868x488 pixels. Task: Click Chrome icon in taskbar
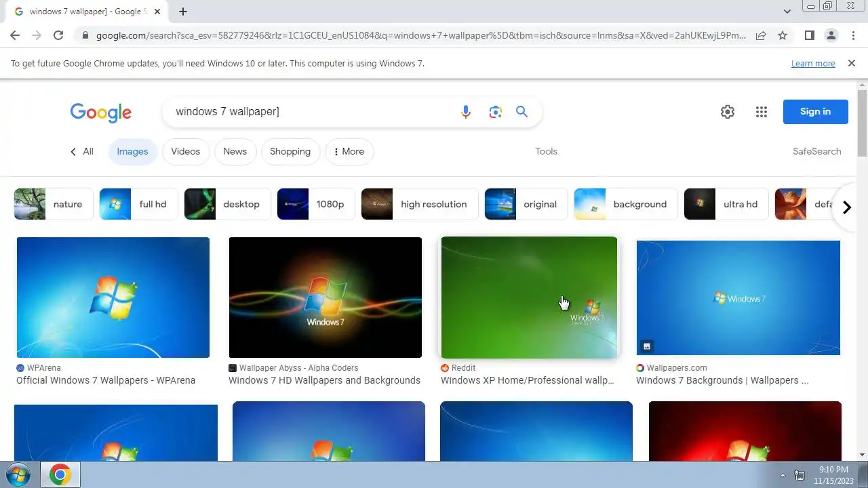click(60, 475)
